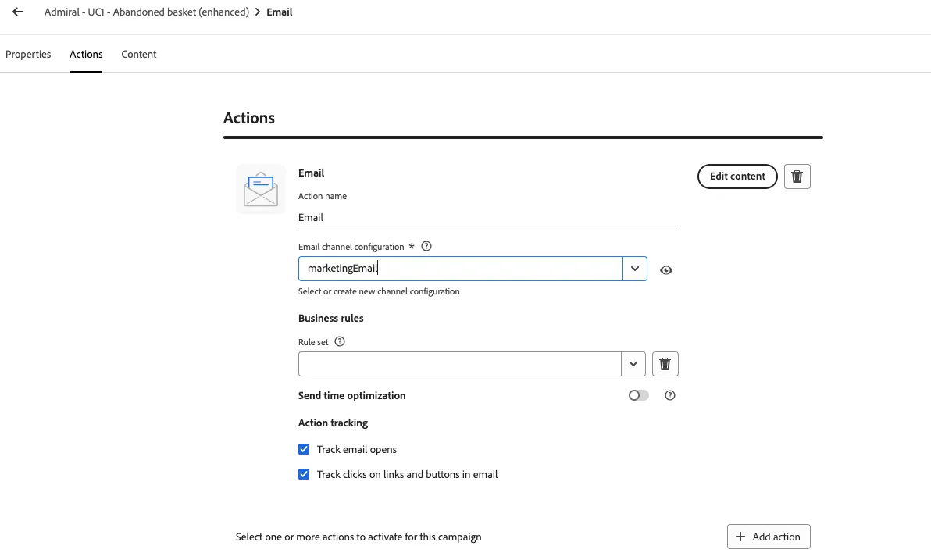931x560 pixels.
Task: Open help for Email channel configuration
Action: pyautogui.click(x=426, y=247)
